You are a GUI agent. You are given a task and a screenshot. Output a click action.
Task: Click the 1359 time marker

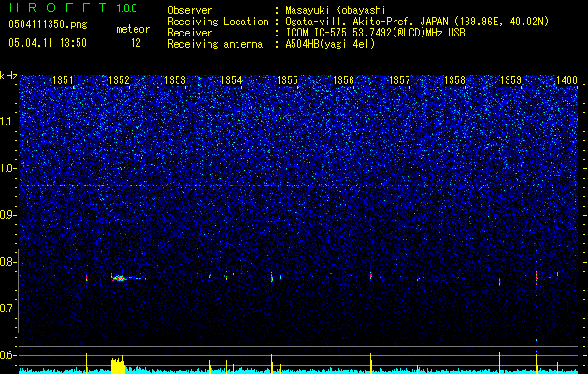511,80
